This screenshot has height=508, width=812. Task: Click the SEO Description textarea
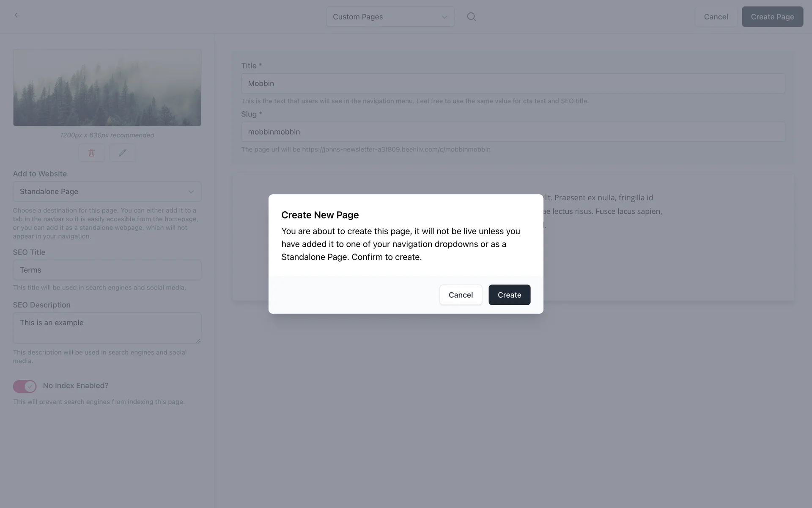107,328
